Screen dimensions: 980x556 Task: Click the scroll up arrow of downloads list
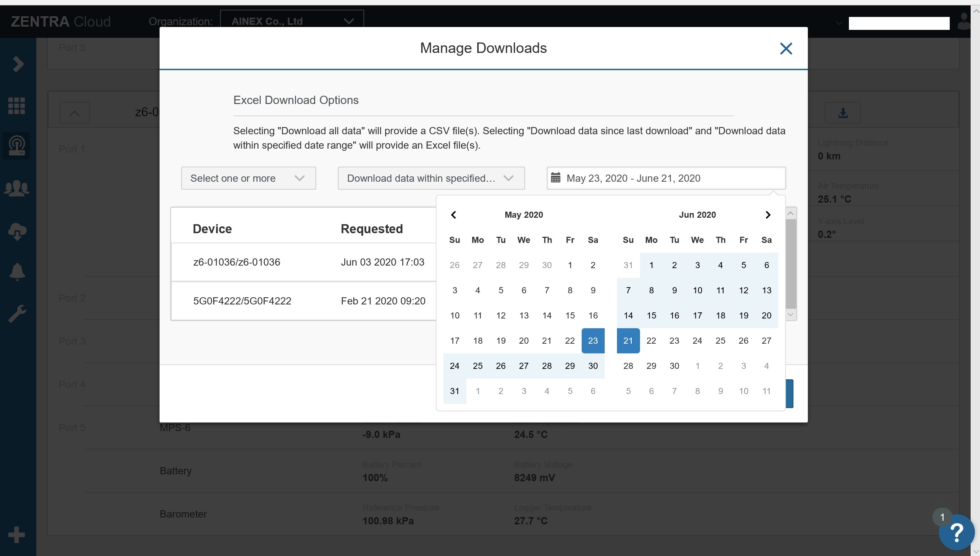tap(791, 213)
